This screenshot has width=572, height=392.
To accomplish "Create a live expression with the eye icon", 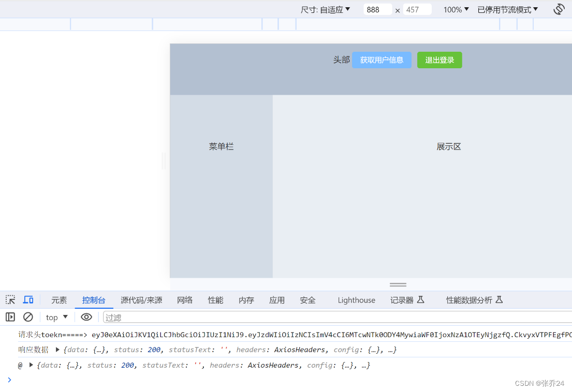I will point(86,317).
